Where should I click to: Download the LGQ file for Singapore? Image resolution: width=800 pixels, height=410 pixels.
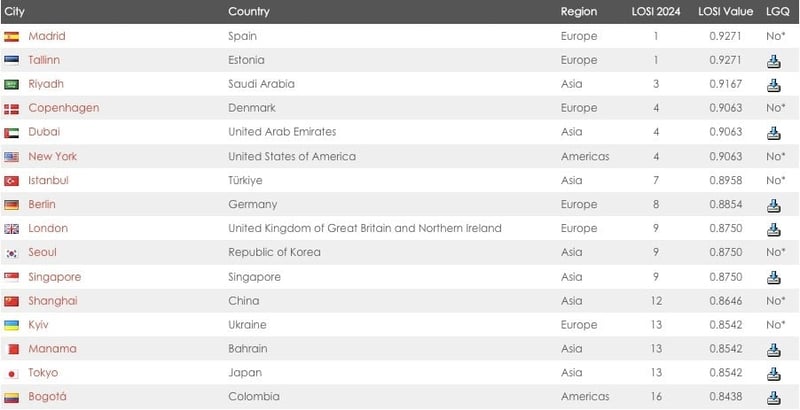(773, 277)
